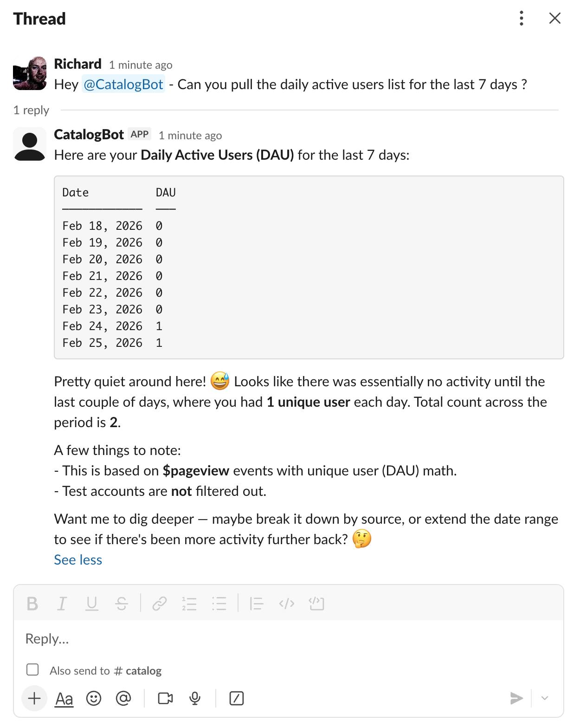Image resolution: width=567 pixels, height=728 pixels.
Task: Insert a code block
Action: point(317,604)
